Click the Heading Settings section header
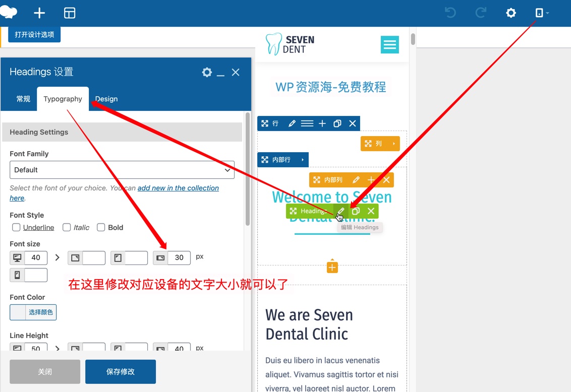This screenshot has height=392, width=571. [x=122, y=132]
